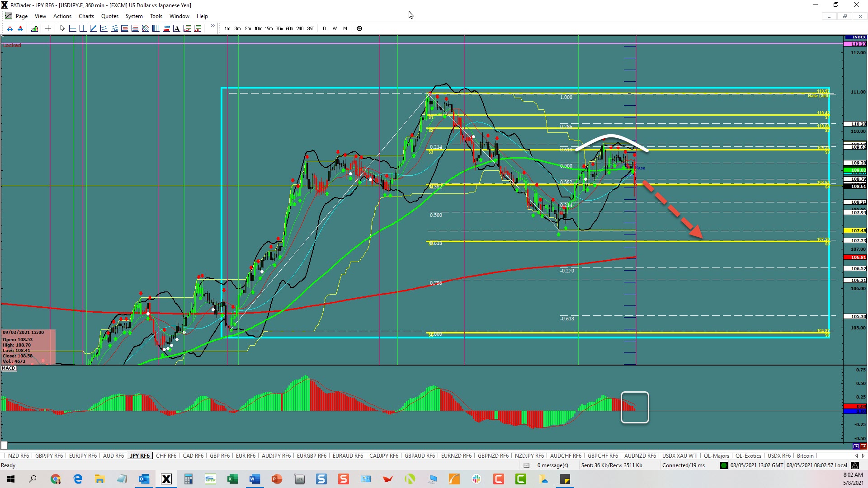This screenshot has height=488, width=868.
Task: Switch chart to 1m timeframe
Action: click(x=227, y=28)
